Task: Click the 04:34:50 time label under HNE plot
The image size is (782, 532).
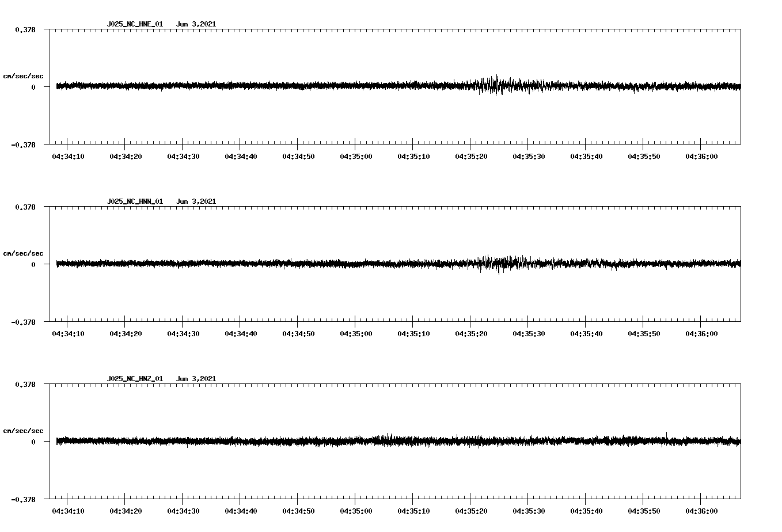Action: [x=298, y=157]
